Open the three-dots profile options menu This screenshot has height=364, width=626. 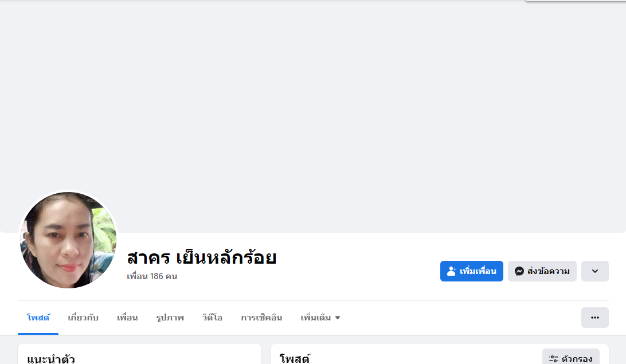tap(594, 318)
